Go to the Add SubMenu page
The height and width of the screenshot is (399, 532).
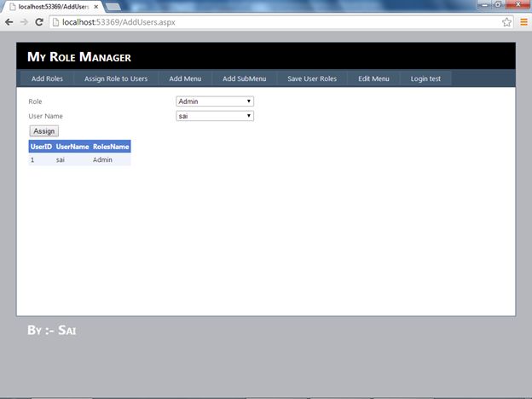tap(245, 78)
